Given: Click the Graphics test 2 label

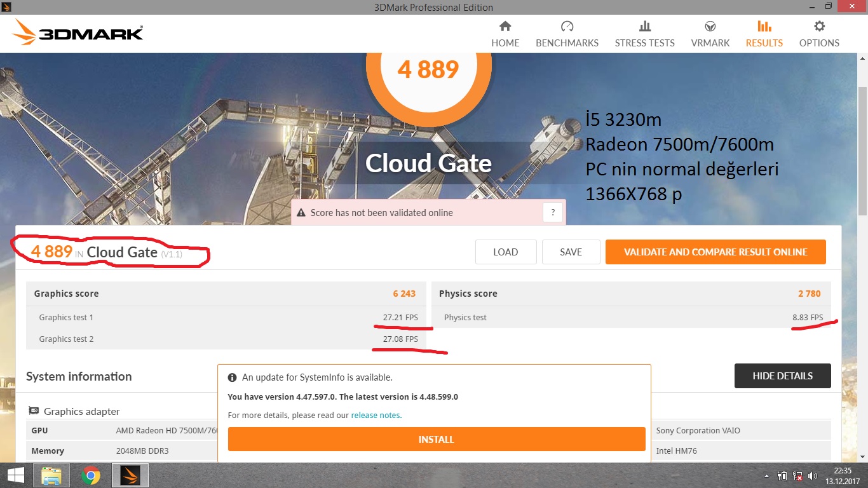Looking at the screenshot, I should pos(66,339).
